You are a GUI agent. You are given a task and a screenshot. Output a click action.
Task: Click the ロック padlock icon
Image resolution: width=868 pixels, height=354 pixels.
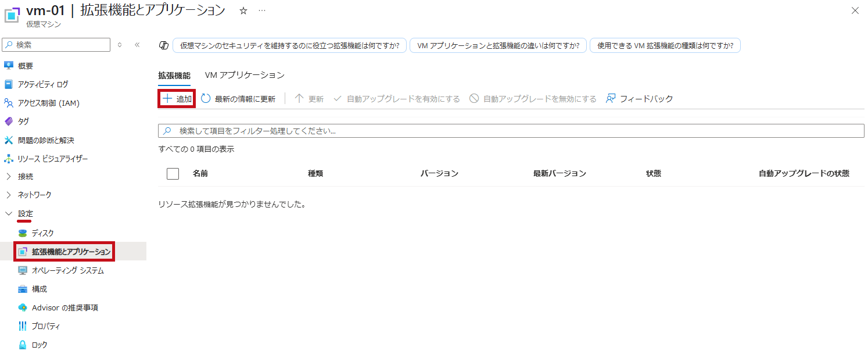point(23,345)
